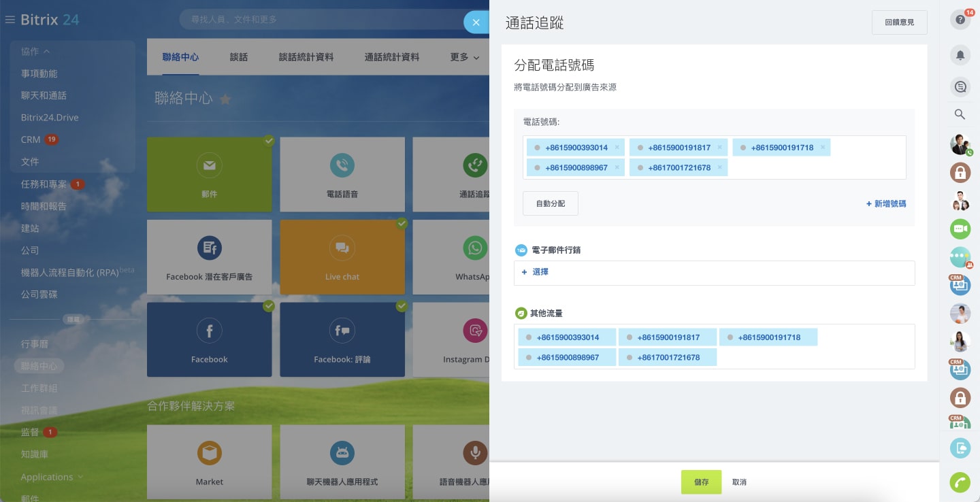Screen dimensions: 980x502
Task: Switch to the 通話統計資料 tab
Action: [x=392, y=57]
